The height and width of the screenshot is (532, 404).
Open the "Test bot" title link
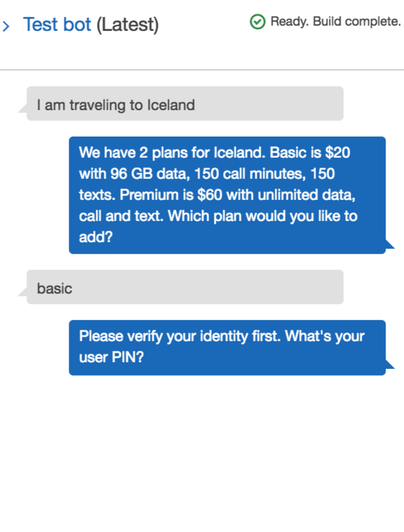(57, 24)
